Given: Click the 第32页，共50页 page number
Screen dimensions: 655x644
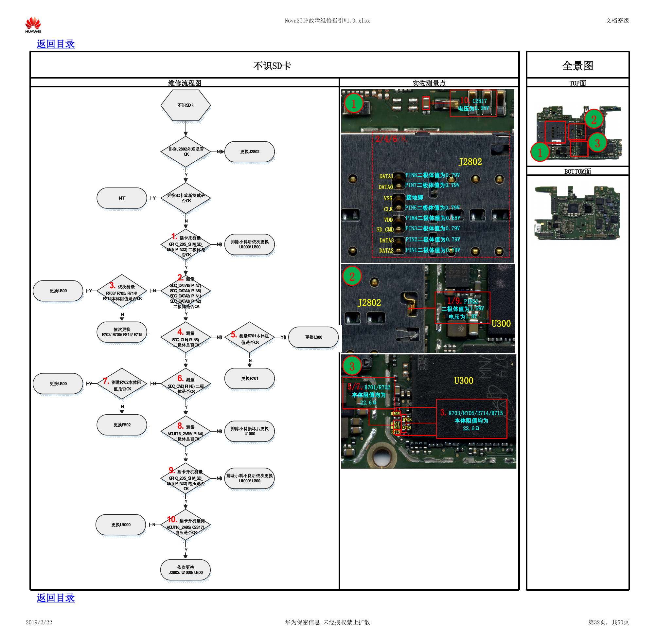Looking at the screenshot, I should pos(608,622).
